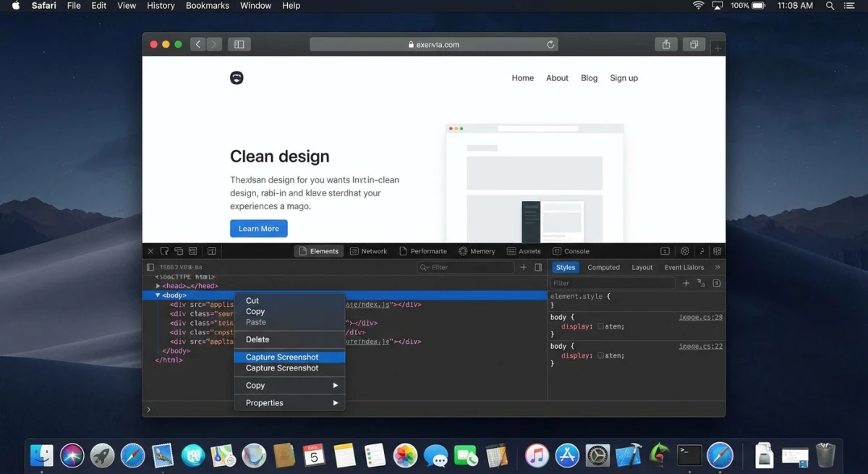Select the Computed sidebar tab
868x474 pixels.
tap(603, 267)
